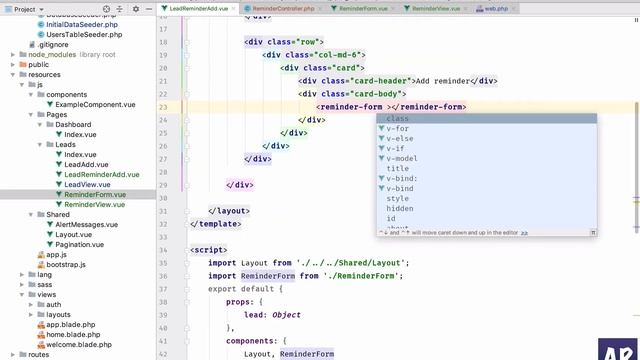Open ReminderView.vue in project tree
Image resolution: width=640 pixels, height=360 pixels.
coord(94,204)
